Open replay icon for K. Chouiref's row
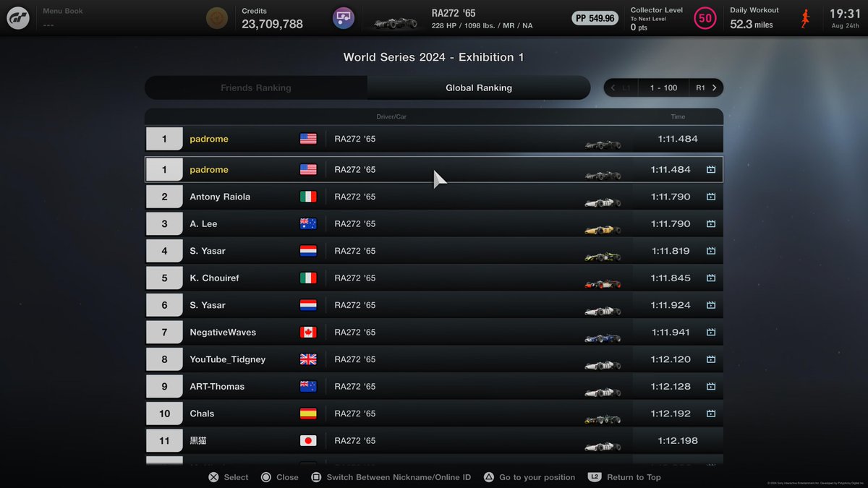868x488 pixels. click(711, 278)
